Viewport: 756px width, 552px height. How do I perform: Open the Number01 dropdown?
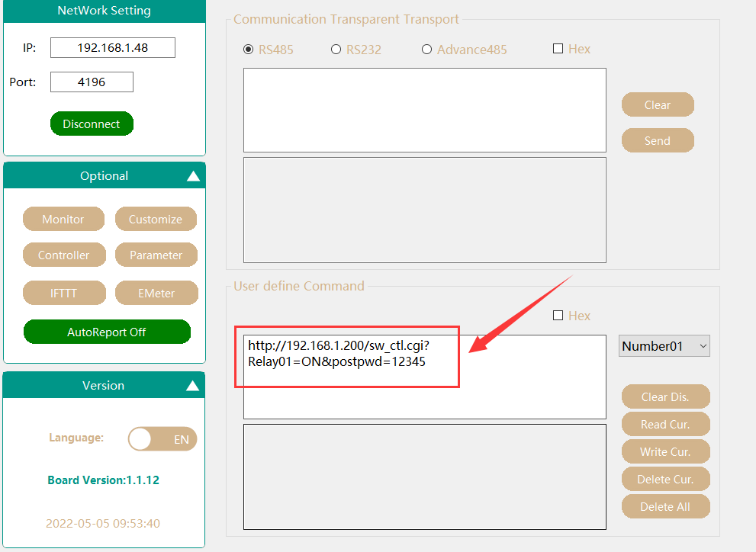pos(664,346)
